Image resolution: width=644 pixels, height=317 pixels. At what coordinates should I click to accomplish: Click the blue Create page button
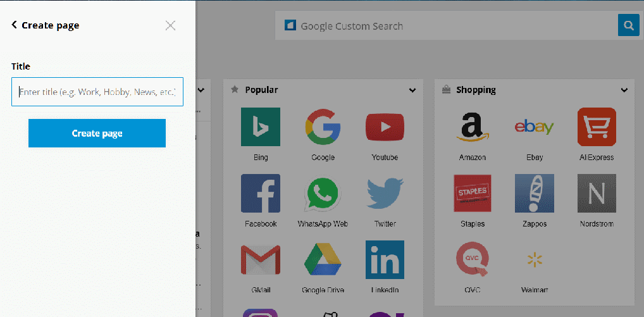[x=97, y=133]
